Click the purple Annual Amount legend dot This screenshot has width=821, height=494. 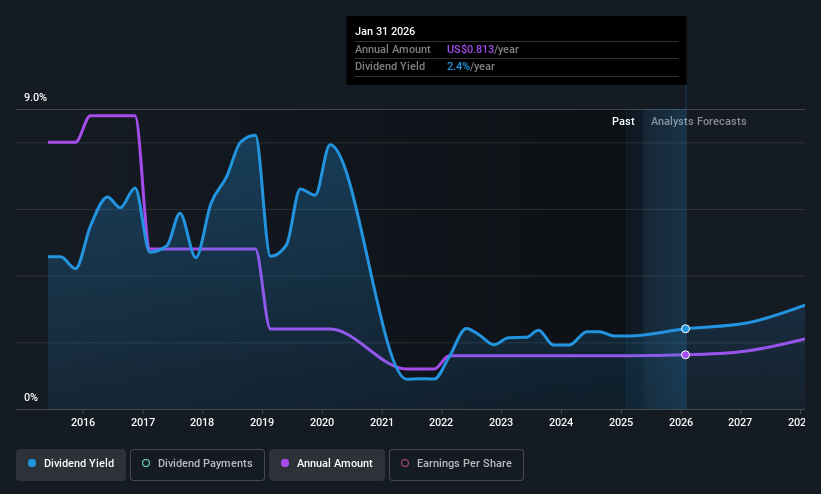tap(285, 464)
